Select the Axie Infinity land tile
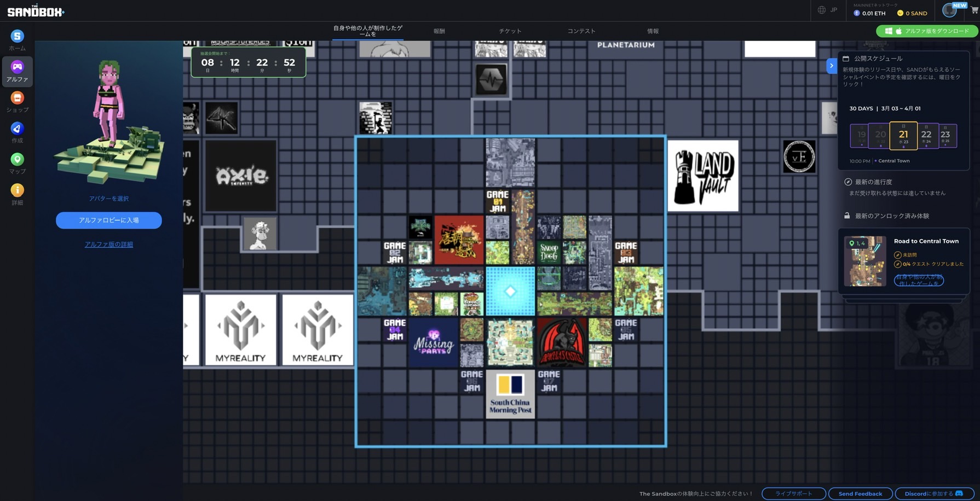The image size is (980, 501). (x=241, y=176)
